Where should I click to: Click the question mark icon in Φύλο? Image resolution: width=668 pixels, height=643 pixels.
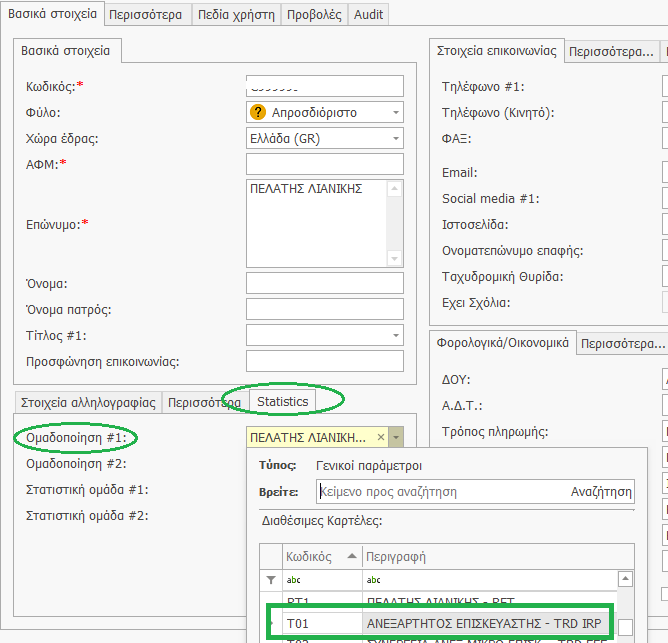258,112
